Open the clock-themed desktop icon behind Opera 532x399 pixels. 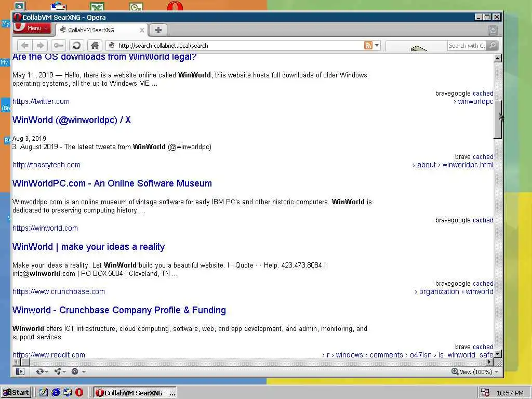tap(136, 6)
